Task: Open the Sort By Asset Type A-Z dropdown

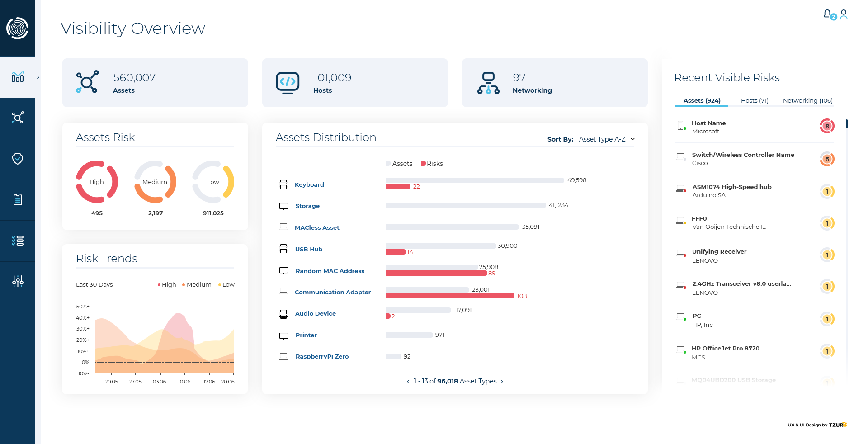Action: [607, 139]
